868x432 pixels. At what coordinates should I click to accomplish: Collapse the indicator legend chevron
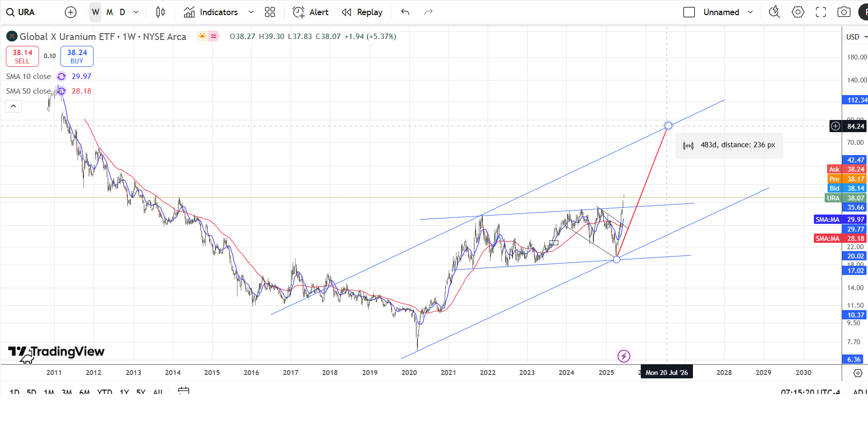13,106
